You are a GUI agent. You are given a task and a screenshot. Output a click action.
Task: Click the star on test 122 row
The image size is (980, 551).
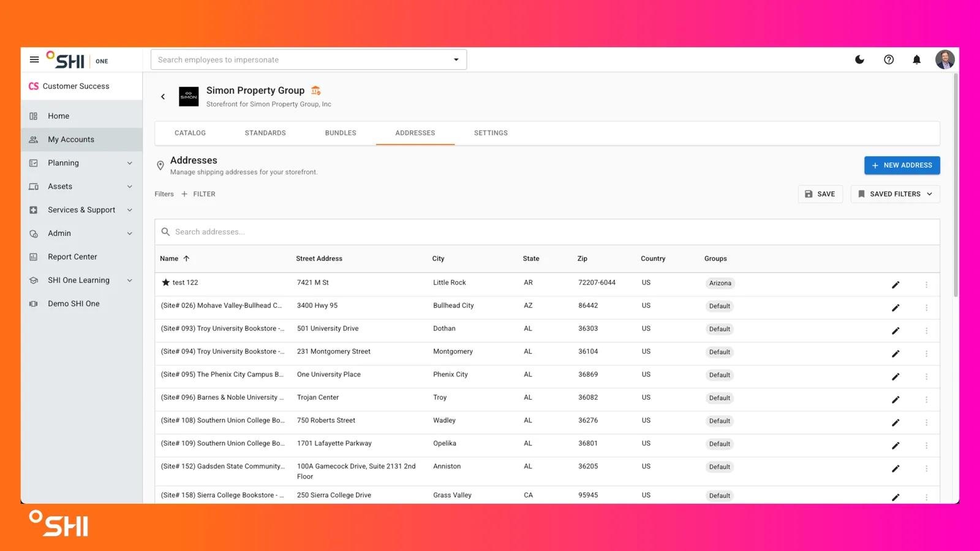pos(165,282)
